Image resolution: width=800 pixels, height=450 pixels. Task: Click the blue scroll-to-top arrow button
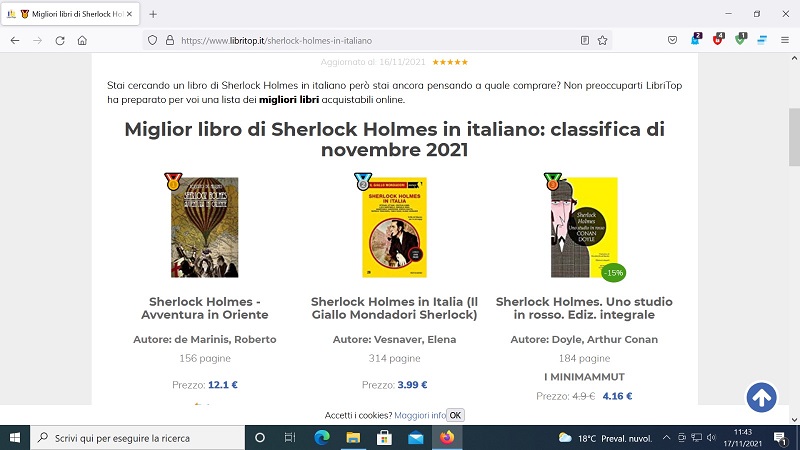click(762, 397)
